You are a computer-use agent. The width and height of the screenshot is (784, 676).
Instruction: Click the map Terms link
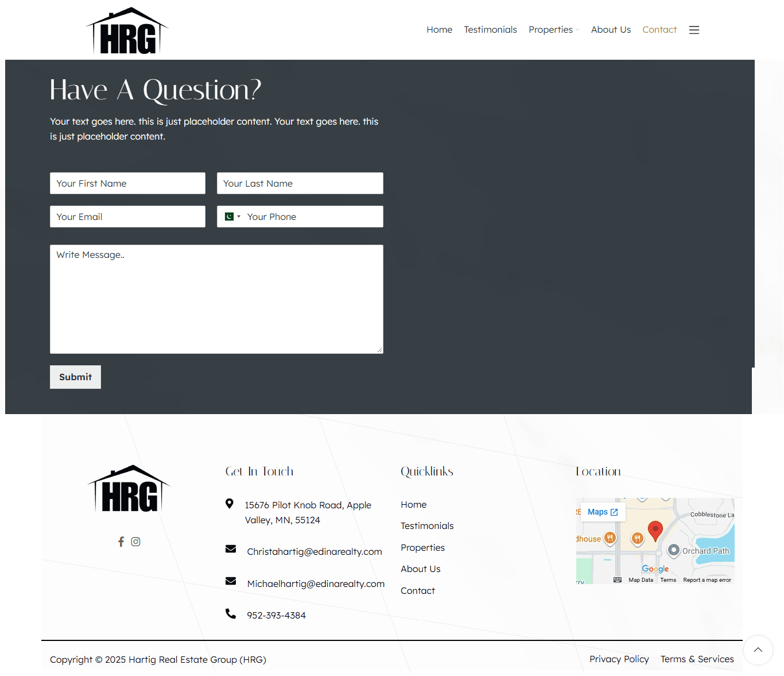[x=668, y=580]
